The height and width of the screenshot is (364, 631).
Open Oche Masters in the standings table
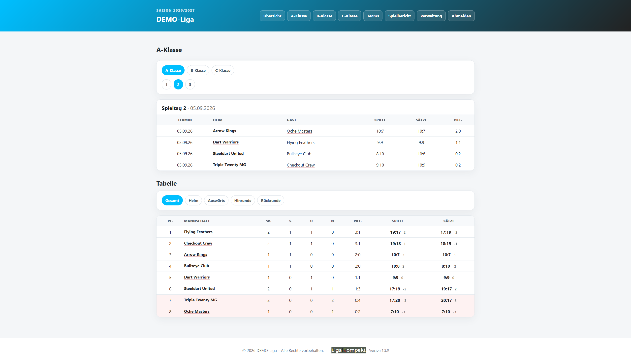click(x=197, y=311)
